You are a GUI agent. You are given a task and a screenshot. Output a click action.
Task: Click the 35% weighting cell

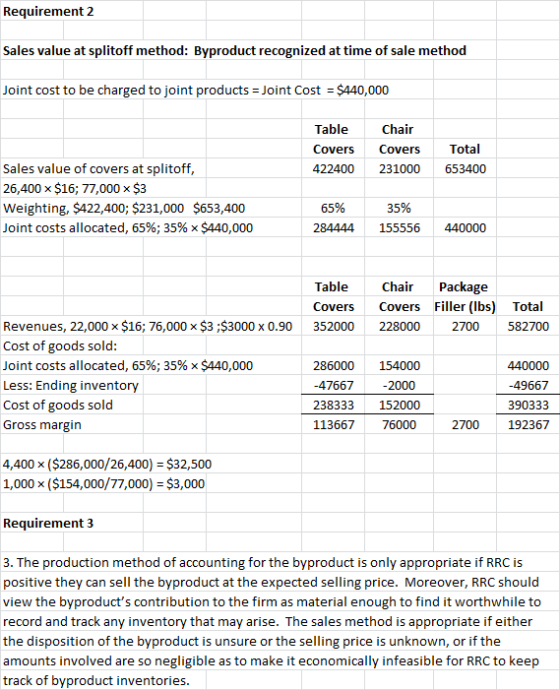click(399, 208)
